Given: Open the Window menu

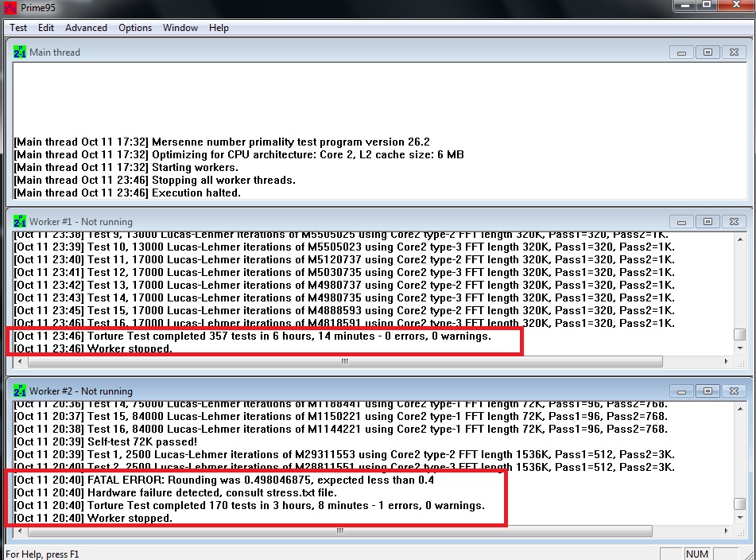Looking at the screenshot, I should 180,28.
